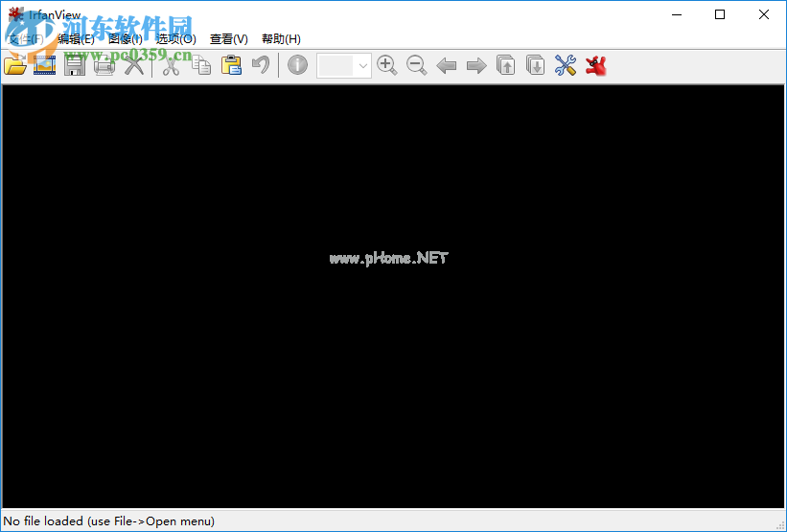The height and width of the screenshot is (532, 787).
Task: Open Settings wrench and screwdriver icon
Action: pos(566,65)
